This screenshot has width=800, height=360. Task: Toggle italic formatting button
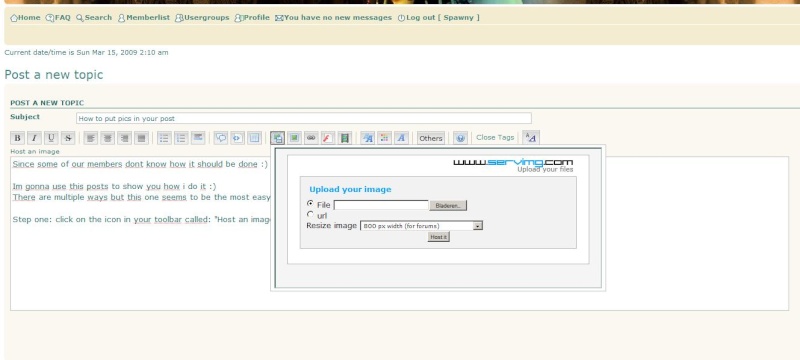click(x=34, y=138)
